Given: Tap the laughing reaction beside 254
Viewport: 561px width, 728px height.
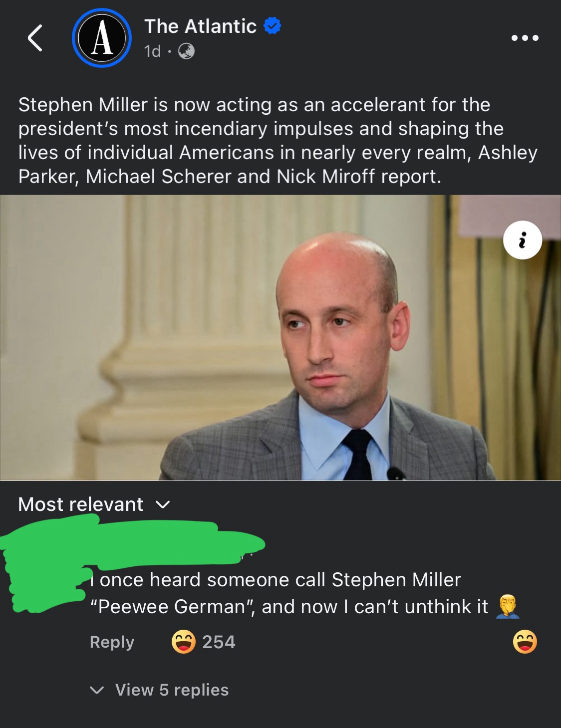Looking at the screenshot, I should [183, 642].
